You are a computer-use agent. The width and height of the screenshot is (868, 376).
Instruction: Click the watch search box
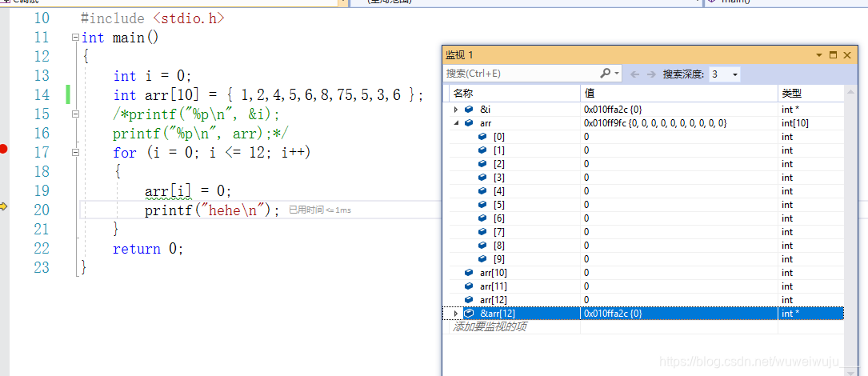522,73
